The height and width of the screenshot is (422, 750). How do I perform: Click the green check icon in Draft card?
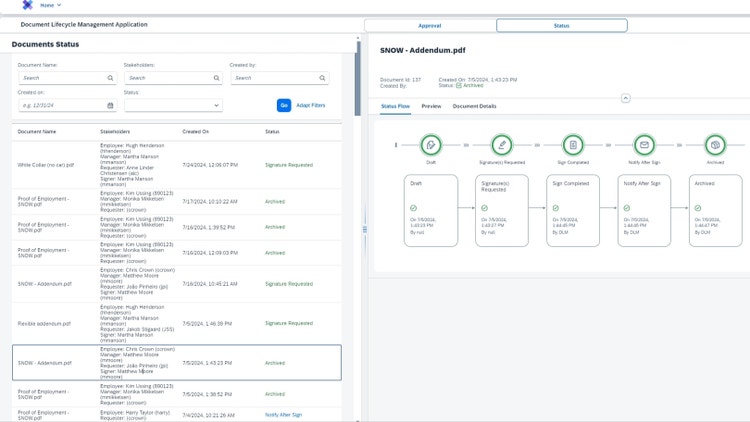coord(413,208)
